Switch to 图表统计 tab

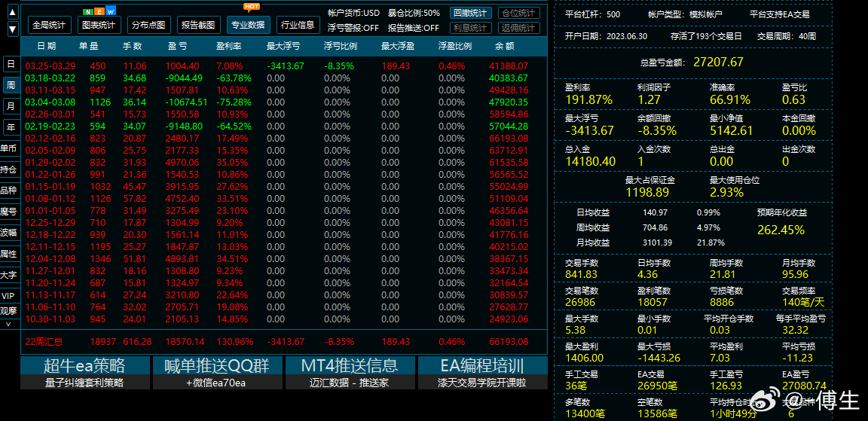99,25
